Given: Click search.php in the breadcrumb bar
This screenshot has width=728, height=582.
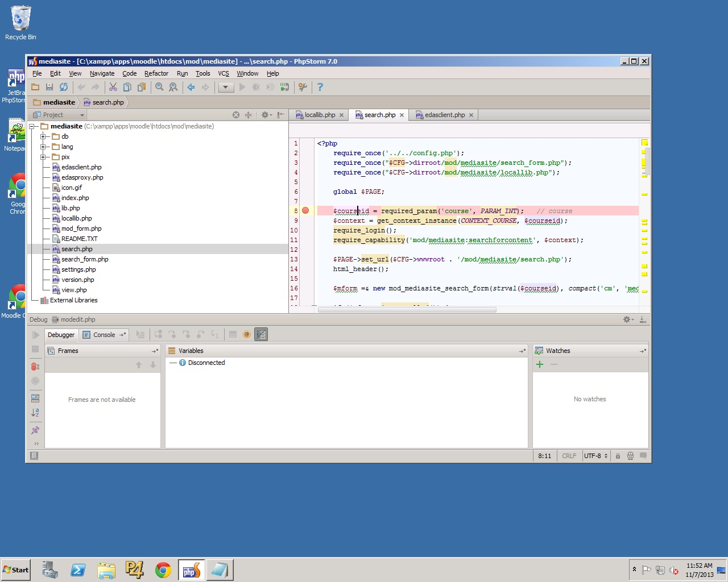Looking at the screenshot, I should [x=104, y=102].
